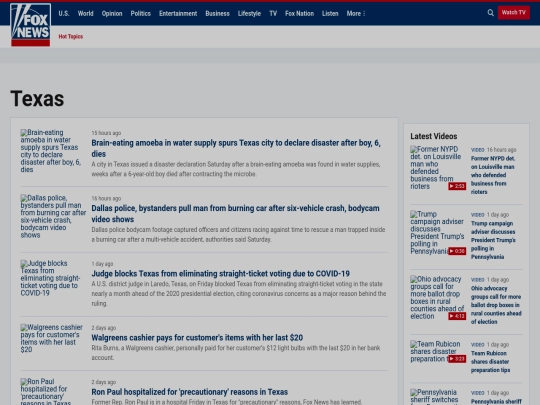The height and width of the screenshot is (405, 540).
Task: Open the Entertainment section
Action: coord(178,13)
